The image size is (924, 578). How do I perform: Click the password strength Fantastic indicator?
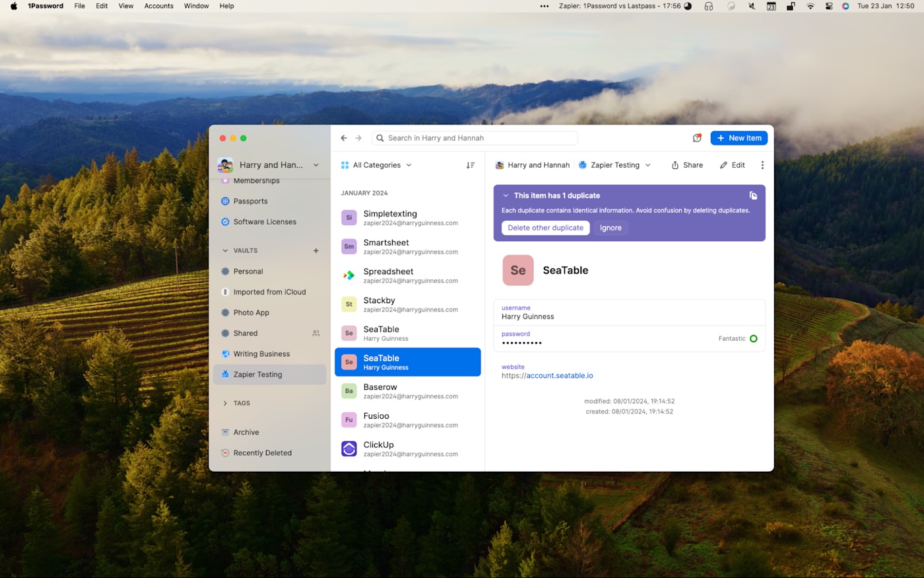click(x=738, y=339)
